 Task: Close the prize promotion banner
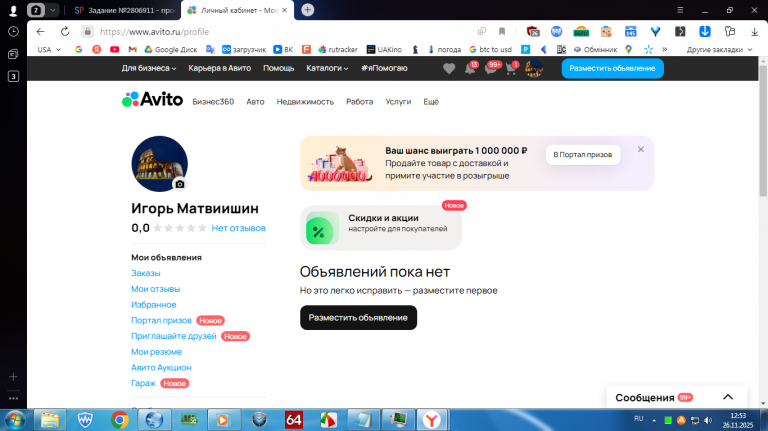coord(641,149)
